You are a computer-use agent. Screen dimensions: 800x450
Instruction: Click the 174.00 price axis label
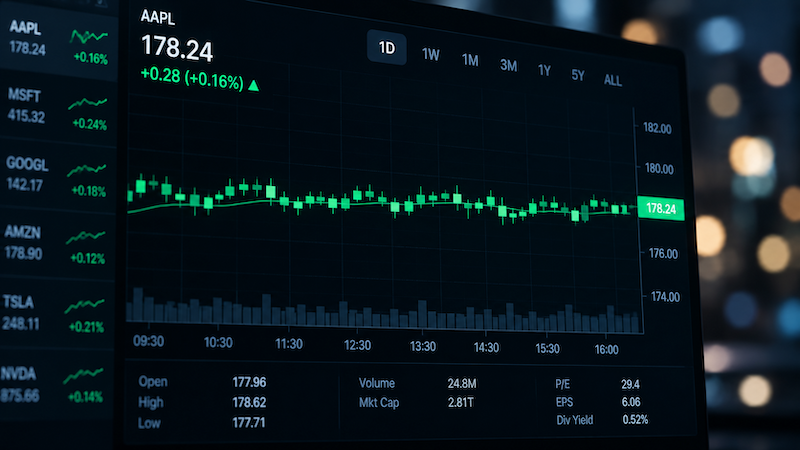pyautogui.click(x=665, y=296)
